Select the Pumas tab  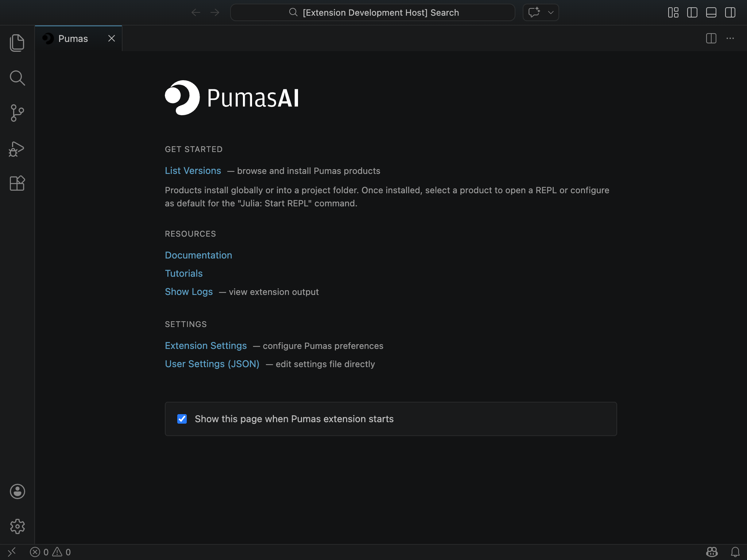73,38
